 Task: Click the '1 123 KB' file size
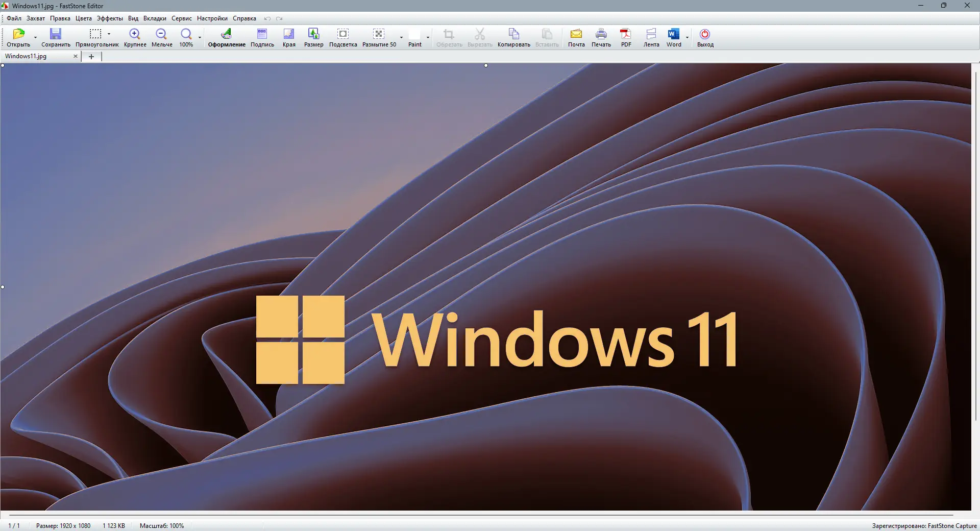114,525
